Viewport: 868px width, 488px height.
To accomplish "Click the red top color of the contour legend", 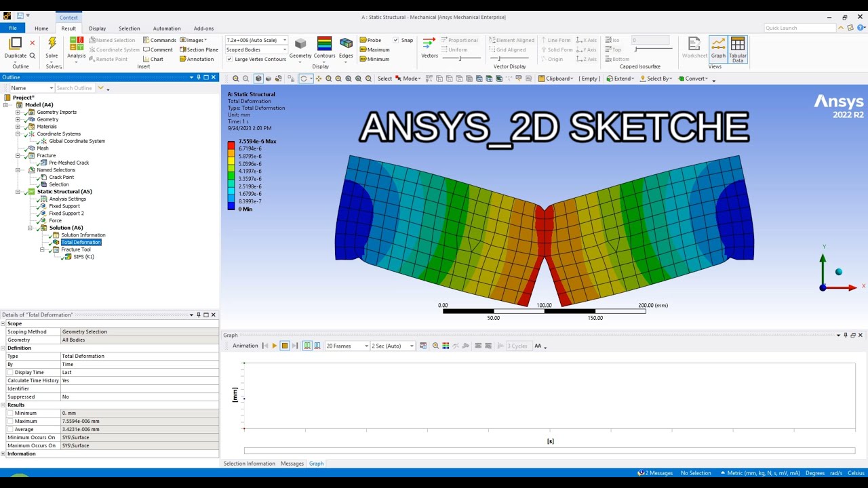I will pyautogui.click(x=231, y=145).
